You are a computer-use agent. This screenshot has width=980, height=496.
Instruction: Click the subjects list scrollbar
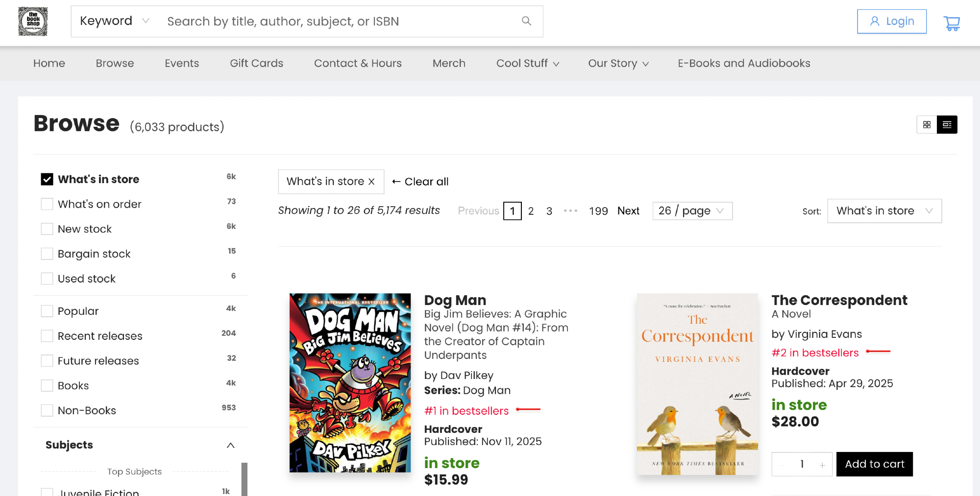tap(244, 479)
